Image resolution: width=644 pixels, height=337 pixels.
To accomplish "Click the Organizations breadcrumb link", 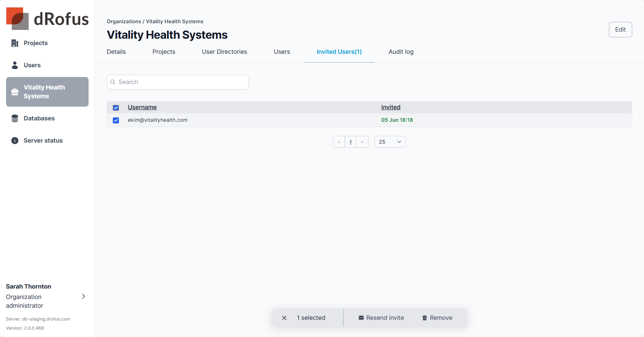I will (x=124, y=22).
